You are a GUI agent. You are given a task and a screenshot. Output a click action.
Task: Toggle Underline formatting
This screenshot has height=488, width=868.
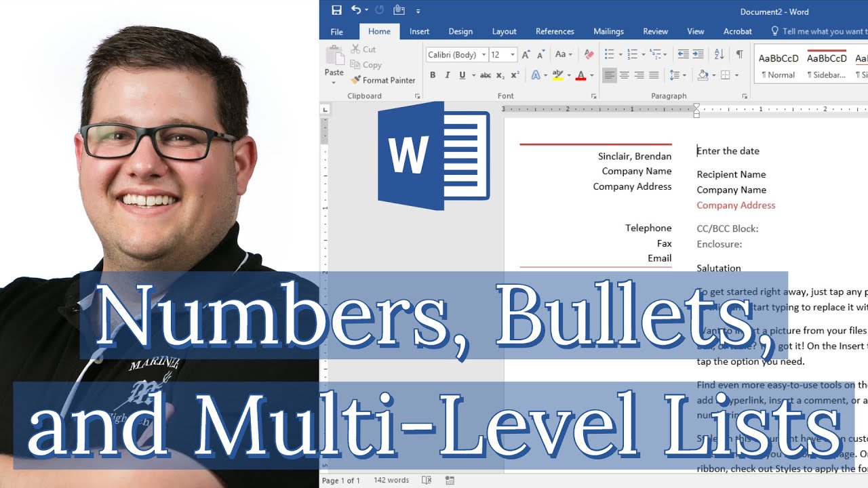(462, 75)
